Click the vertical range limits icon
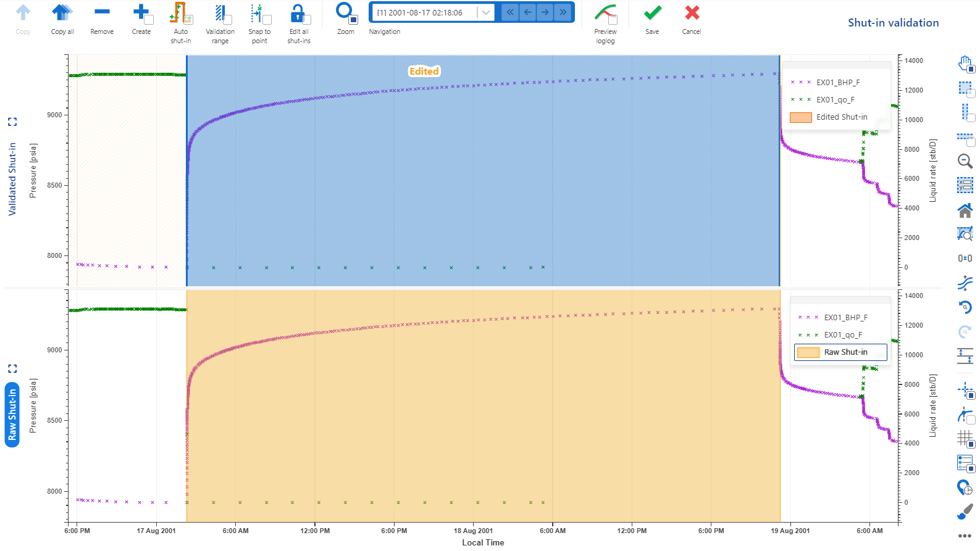Screen dimensions: 980x551 965,356
